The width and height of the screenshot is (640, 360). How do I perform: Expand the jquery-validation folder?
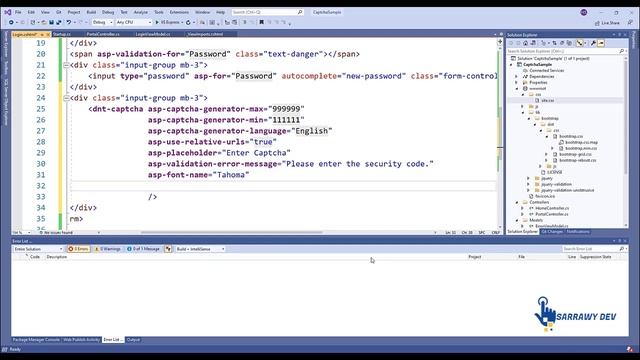[x=528, y=184]
